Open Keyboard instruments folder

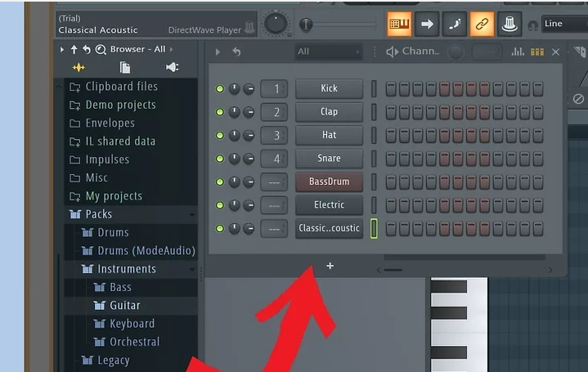pos(131,324)
